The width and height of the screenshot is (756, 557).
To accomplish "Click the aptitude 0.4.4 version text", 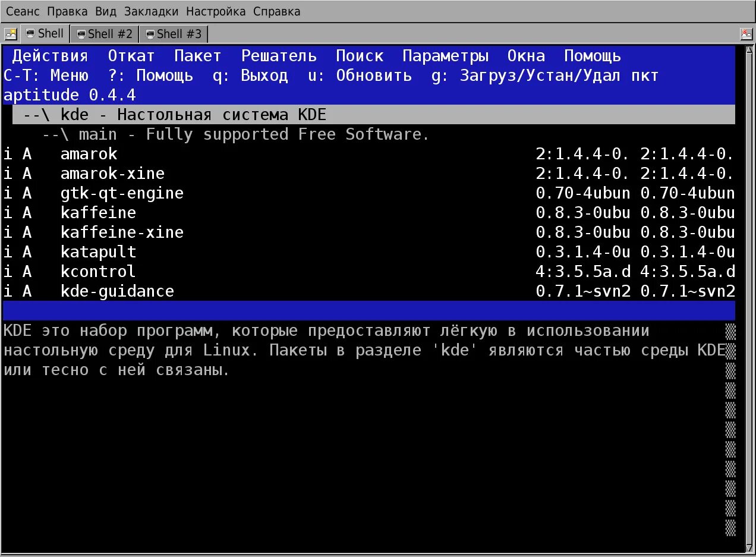I will point(70,95).
